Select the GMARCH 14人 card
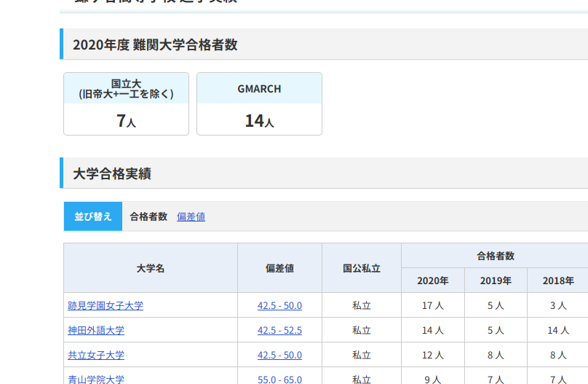 (x=259, y=104)
